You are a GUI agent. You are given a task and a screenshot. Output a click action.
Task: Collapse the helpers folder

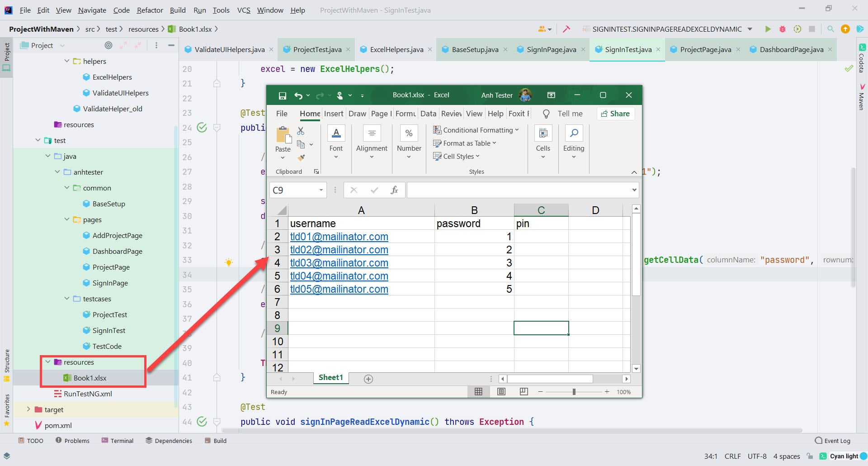[67, 61]
